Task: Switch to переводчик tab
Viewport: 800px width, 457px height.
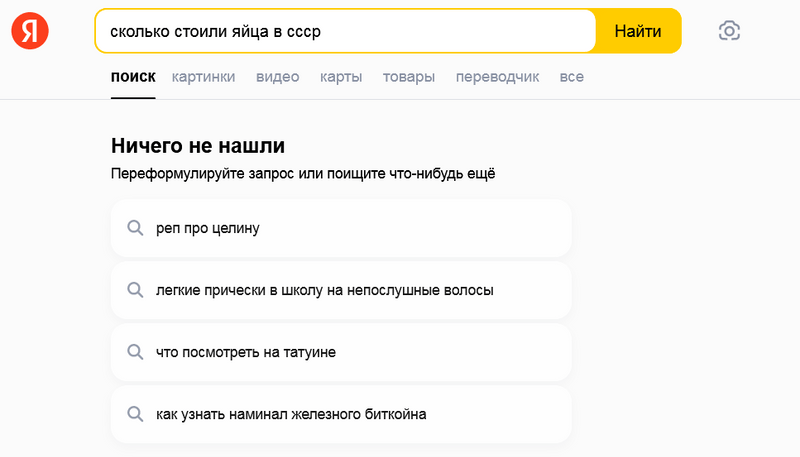Action: coord(497,77)
